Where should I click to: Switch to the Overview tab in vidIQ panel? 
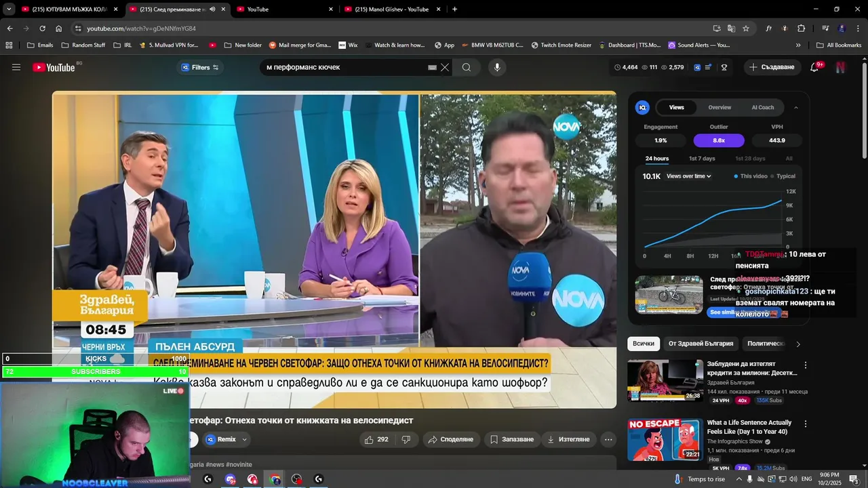719,107
